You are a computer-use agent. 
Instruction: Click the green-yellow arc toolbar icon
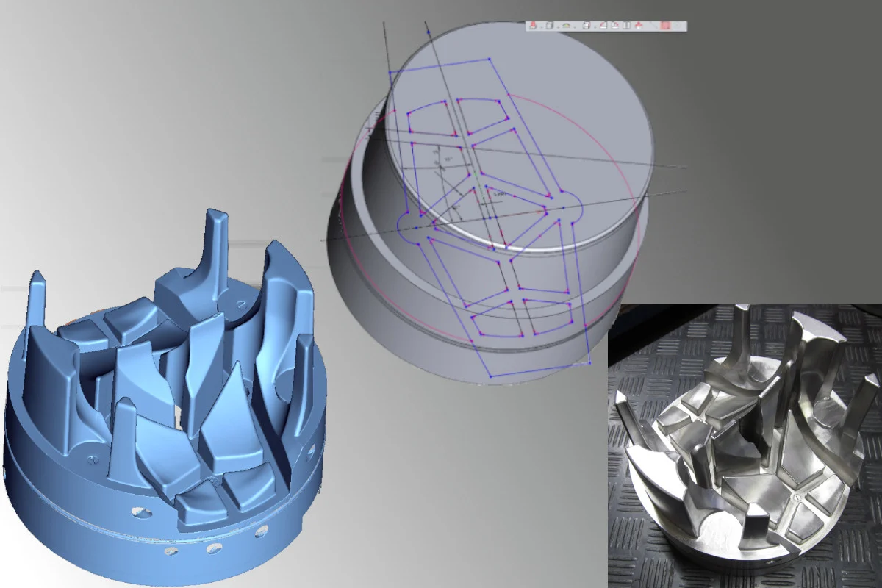[x=567, y=26]
